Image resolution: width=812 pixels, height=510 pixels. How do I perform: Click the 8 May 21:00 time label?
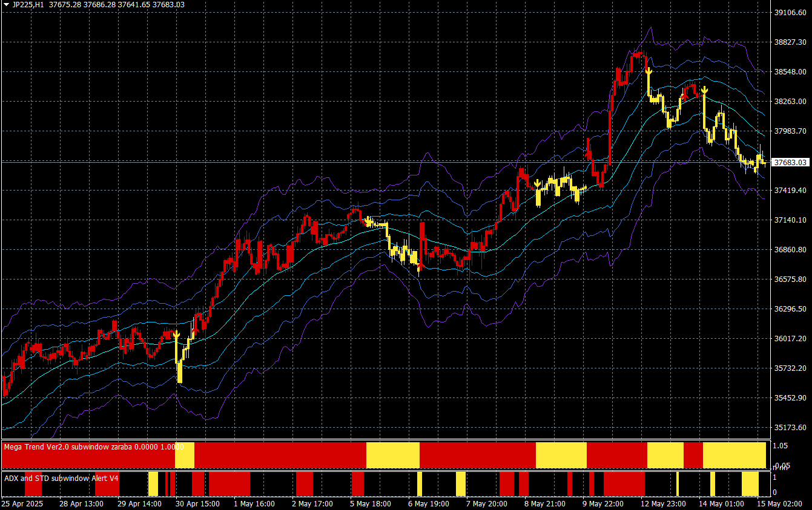[x=545, y=503]
